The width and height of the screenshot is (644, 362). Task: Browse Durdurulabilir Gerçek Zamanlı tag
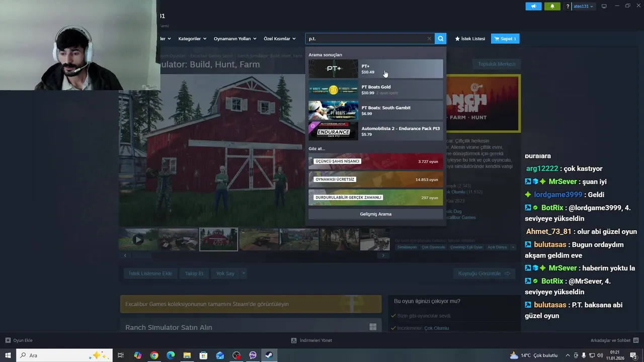(x=375, y=198)
